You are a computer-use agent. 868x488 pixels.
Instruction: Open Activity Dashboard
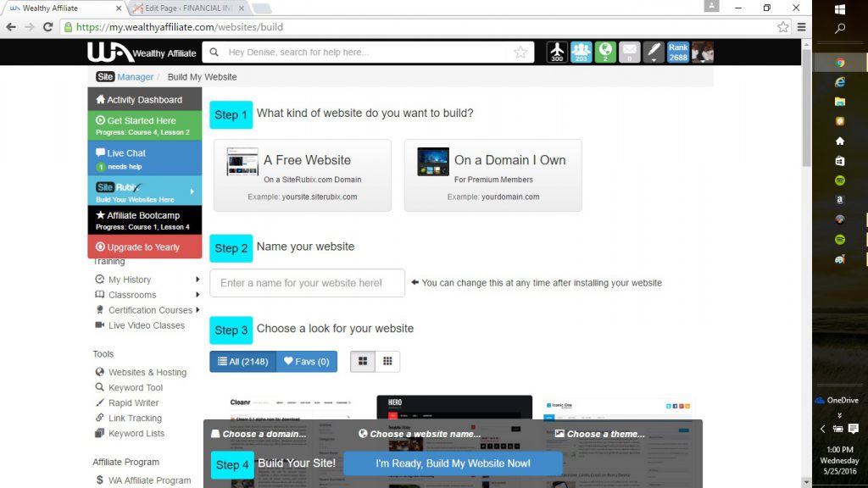(144, 100)
